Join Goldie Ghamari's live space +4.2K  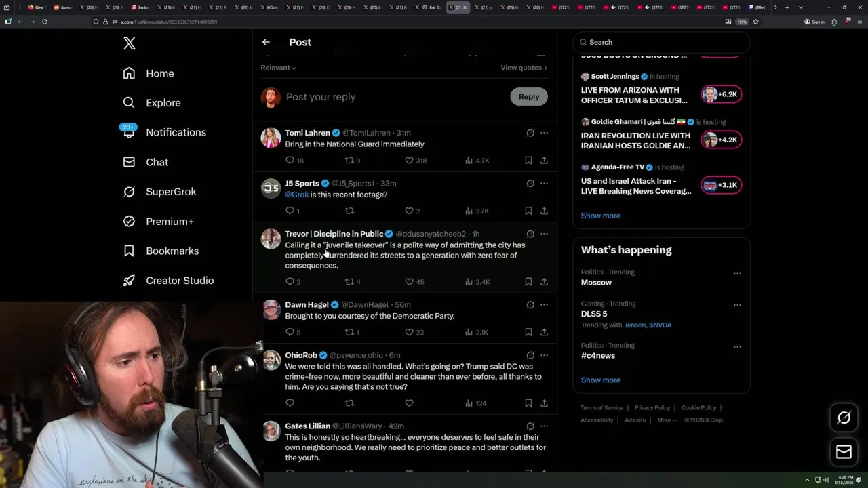[721, 140]
